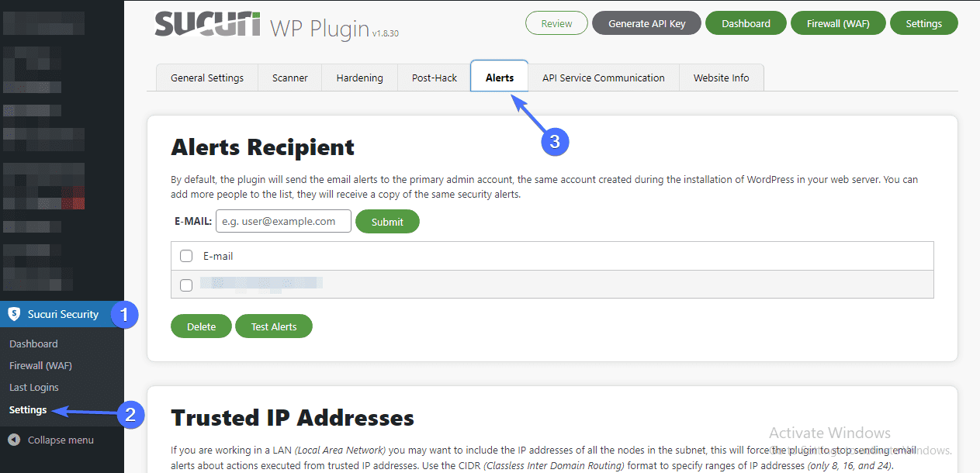Tick the E-mail header checkbox
Screen dimensions: 980x473
click(x=186, y=256)
